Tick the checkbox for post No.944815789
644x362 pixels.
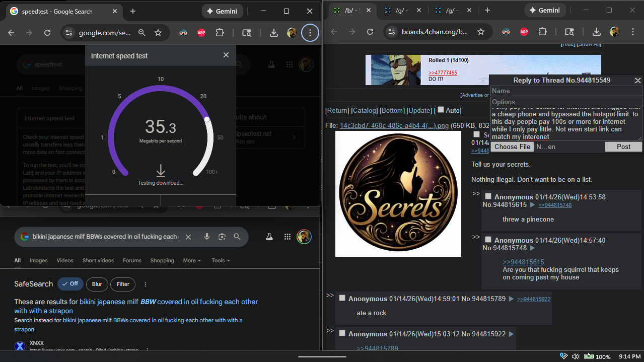342,298
